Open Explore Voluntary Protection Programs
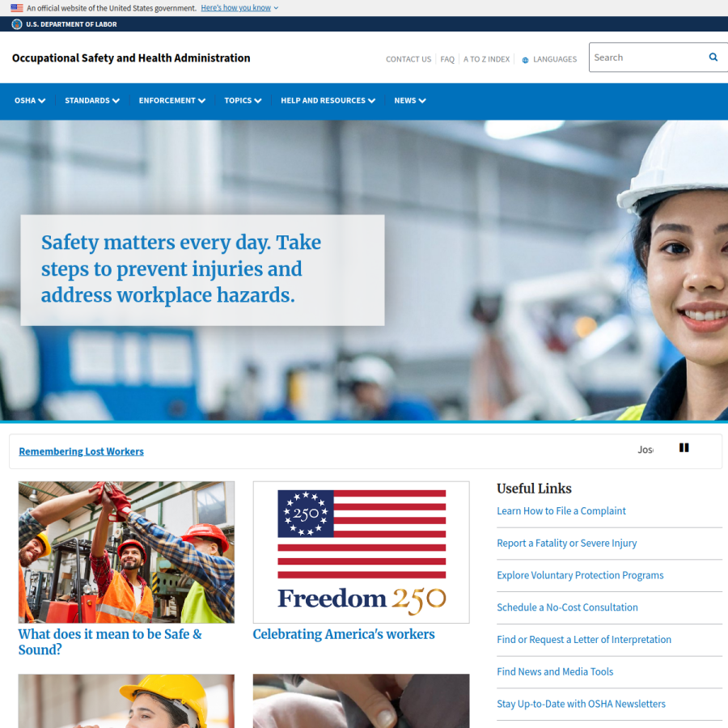The image size is (728, 728). coord(580,575)
